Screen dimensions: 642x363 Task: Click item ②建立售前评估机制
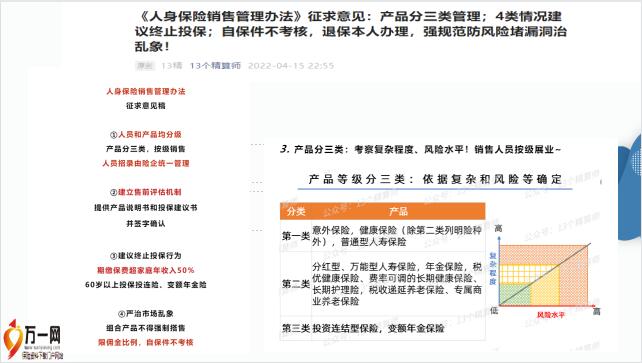(x=146, y=192)
